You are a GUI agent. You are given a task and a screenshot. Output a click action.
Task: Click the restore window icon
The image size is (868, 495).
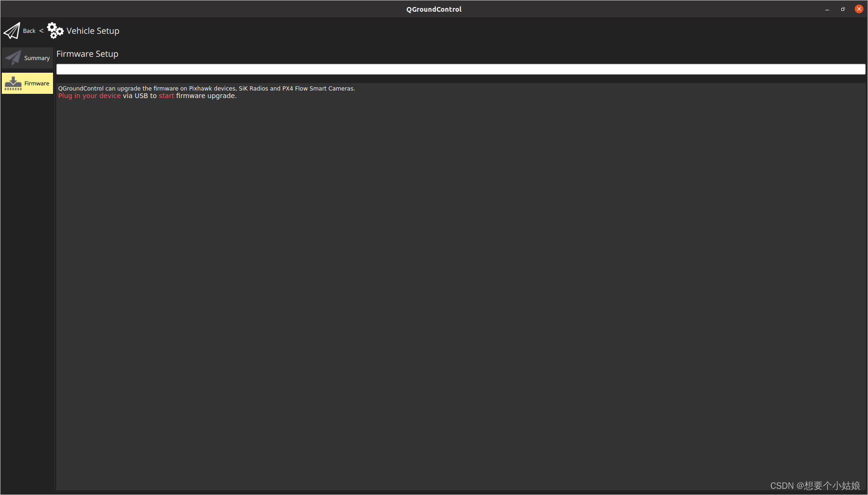pyautogui.click(x=843, y=9)
